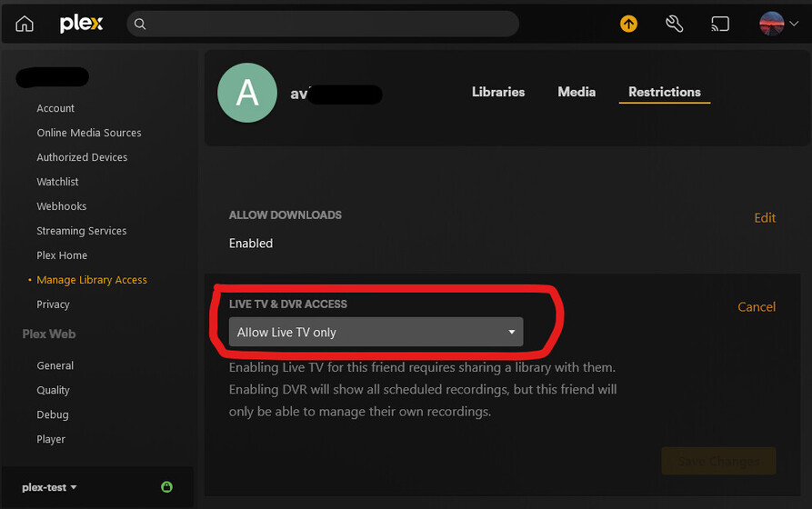Open Watchlist settings
This screenshot has width=812, height=509.
(x=57, y=182)
